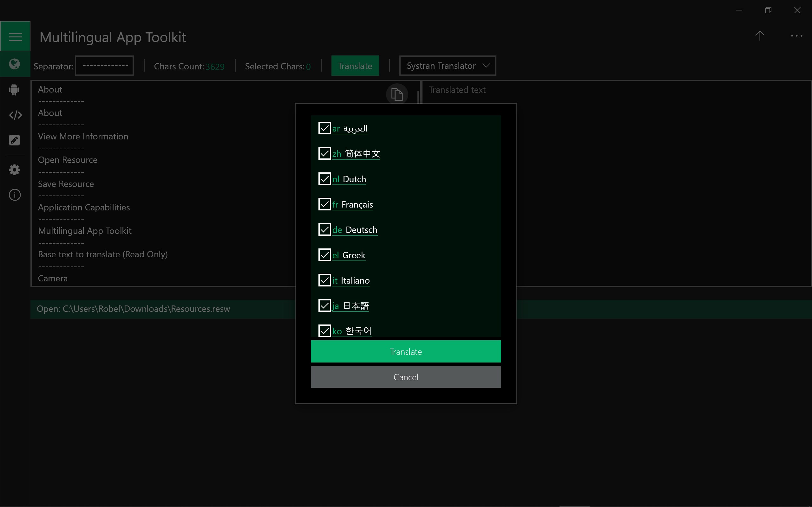Select the globe translator sidebar icon
Screen dimensions: 812x507
coord(14,64)
